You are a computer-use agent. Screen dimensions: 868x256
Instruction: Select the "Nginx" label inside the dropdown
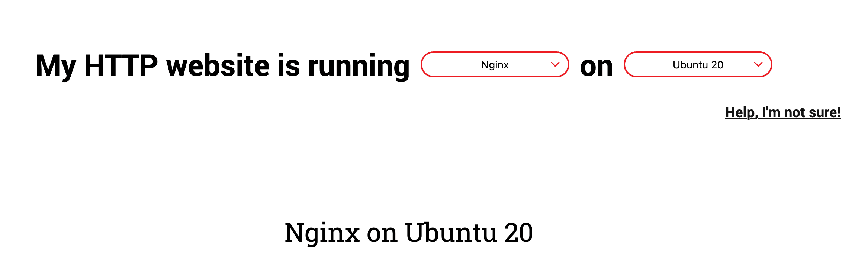495,65
